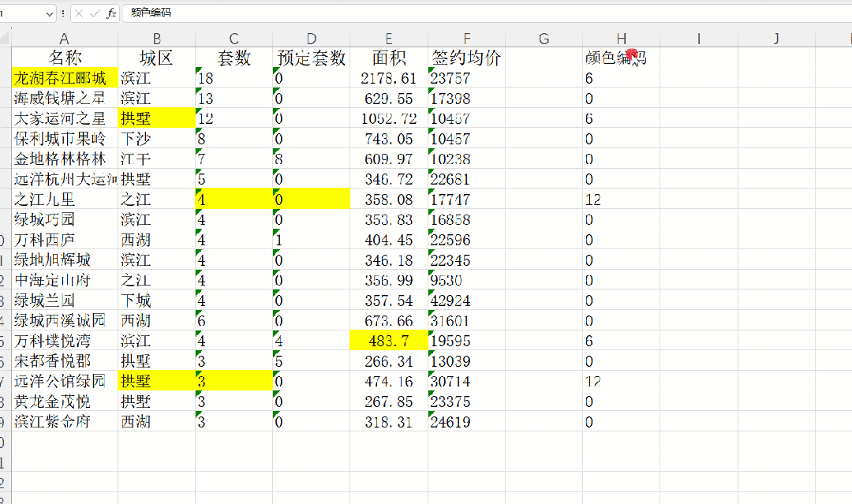The width and height of the screenshot is (852, 504).
Task: Select area cell 2178.61
Action: coord(389,77)
